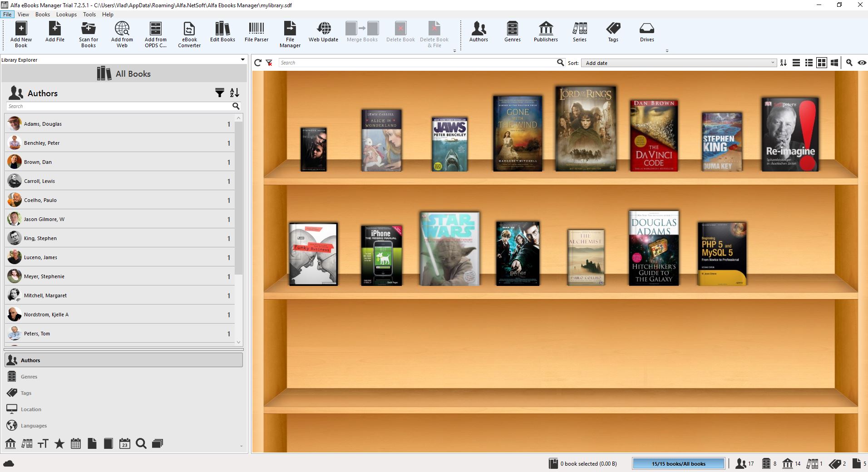Open the Publishers lookup in toolbar
The width and height of the screenshot is (868, 472).
(546, 32)
